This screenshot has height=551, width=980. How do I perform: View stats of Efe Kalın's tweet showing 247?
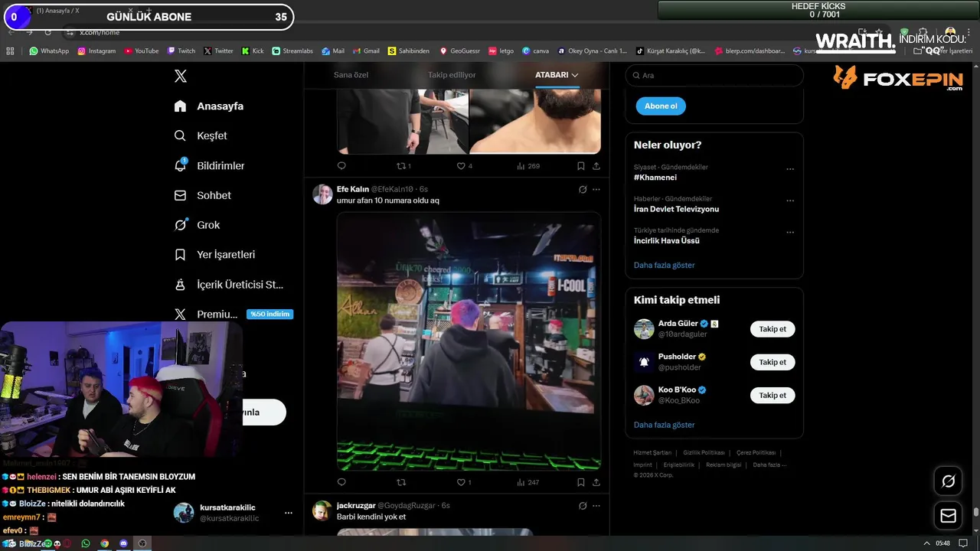(528, 482)
